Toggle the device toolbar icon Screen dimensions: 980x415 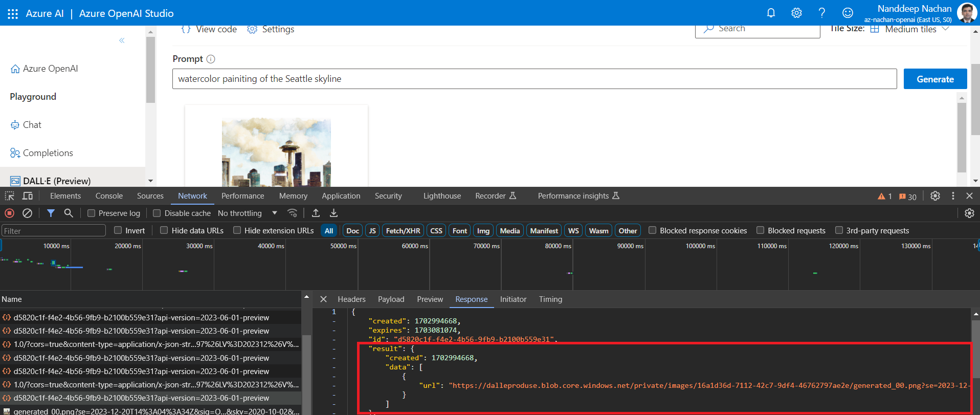(x=28, y=196)
